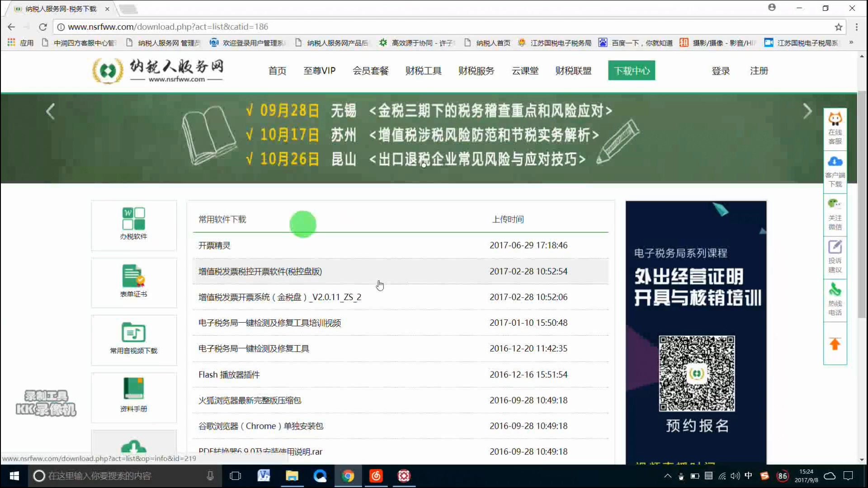Image resolution: width=868 pixels, height=488 pixels.
Task: Click the 注册 link
Action: pyautogui.click(x=759, y=70)
